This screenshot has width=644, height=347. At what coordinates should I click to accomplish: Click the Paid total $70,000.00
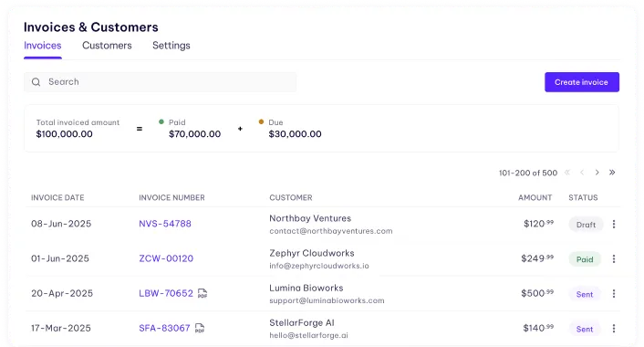tap(194, 134)
